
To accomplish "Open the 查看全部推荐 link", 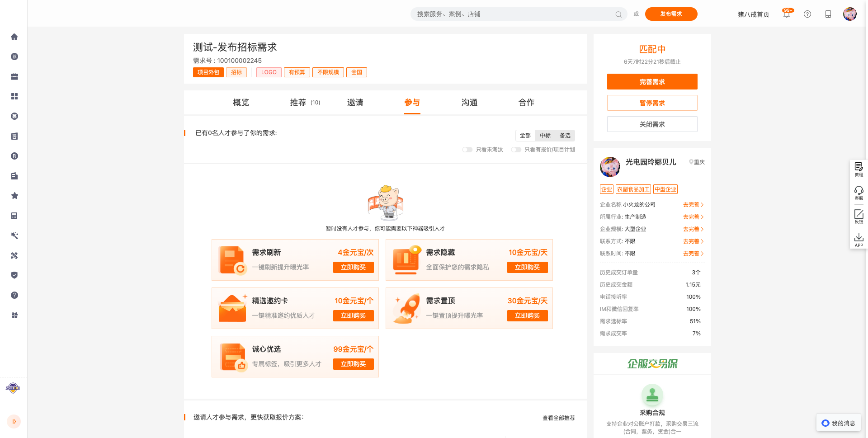I will 559,418.
